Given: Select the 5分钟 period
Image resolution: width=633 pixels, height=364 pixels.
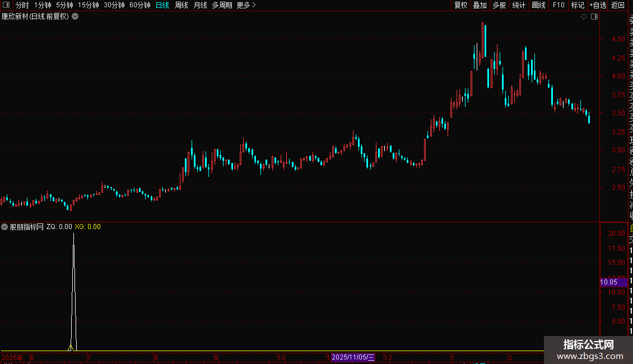Looking at the screenshot, I should (x=64, y=5).
